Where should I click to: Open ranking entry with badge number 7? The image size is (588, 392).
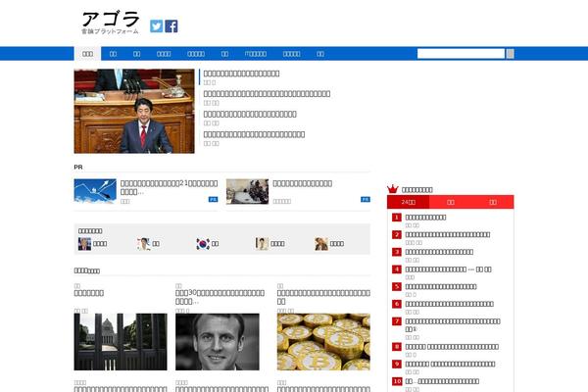[x=453, y=324]
